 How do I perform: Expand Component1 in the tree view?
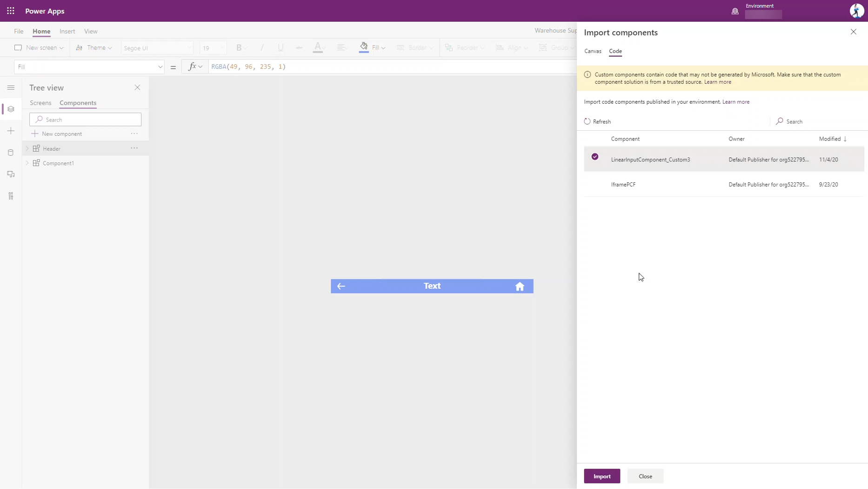coord(27,163)
